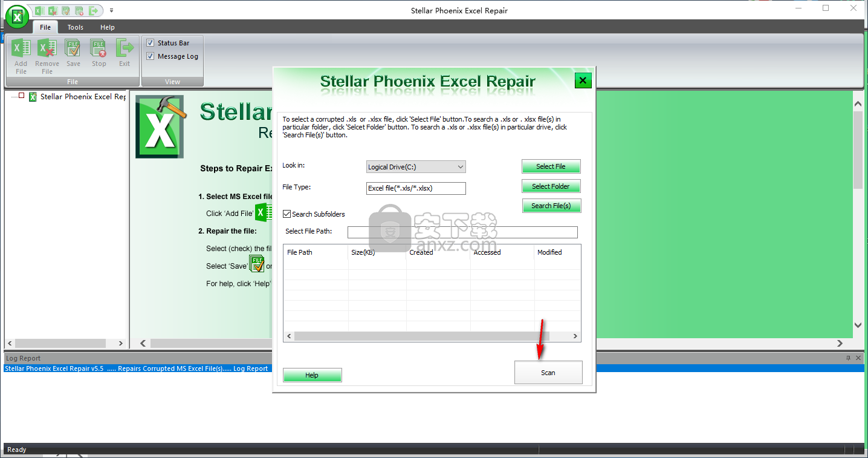
Task: Click the dialog Help button
Action: [x=312, y=375]
